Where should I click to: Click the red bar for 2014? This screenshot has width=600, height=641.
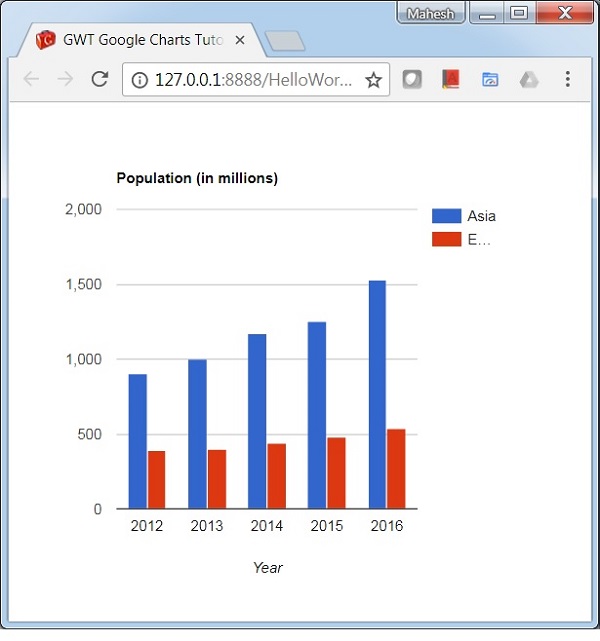[x=277, y=476]
